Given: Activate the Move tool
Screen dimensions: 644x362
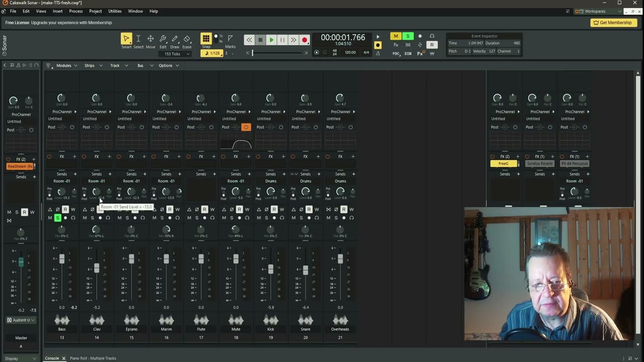Looking at the screenshot, I should point(150,39).
